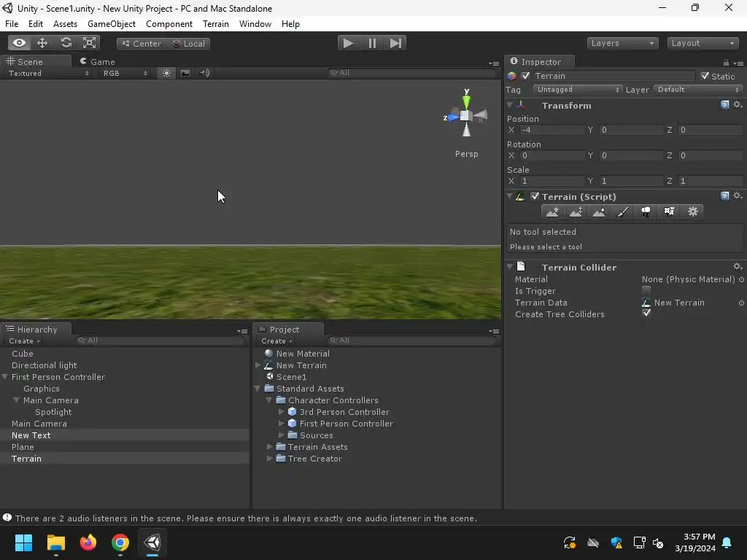
Task: Toggle Terrain (Script) enabled checkbox
Action: (x=535, y=196)
